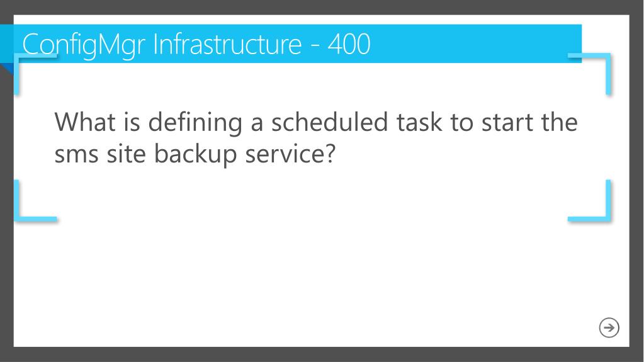The height and width of the screenshot is (362, 644).
Task: Click the word "backup" in the question
Action: (195, 154)
